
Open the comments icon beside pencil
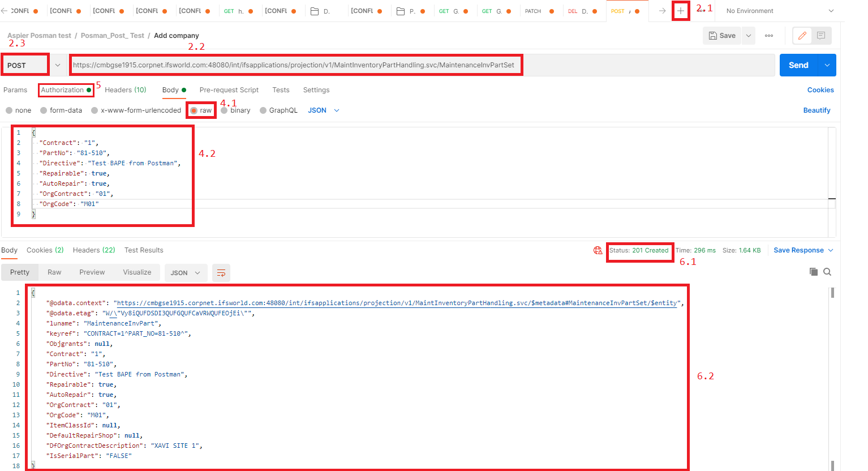pos(821,36)
